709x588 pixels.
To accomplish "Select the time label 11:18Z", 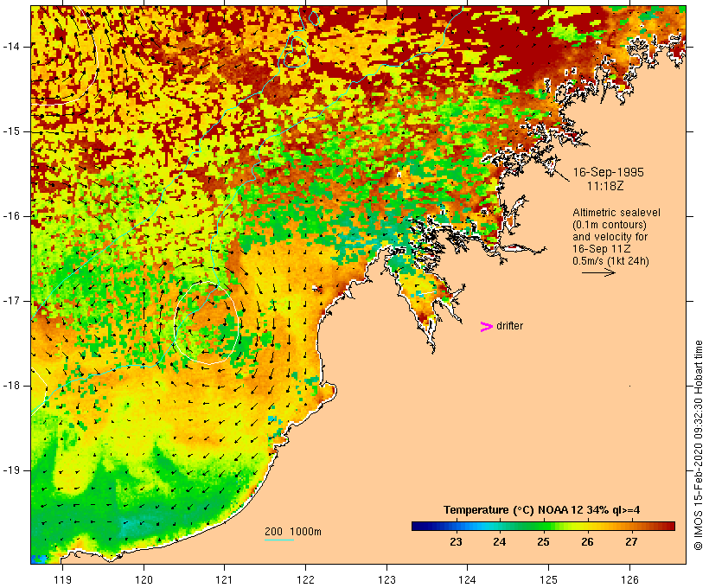I will [x=605, y=186].
